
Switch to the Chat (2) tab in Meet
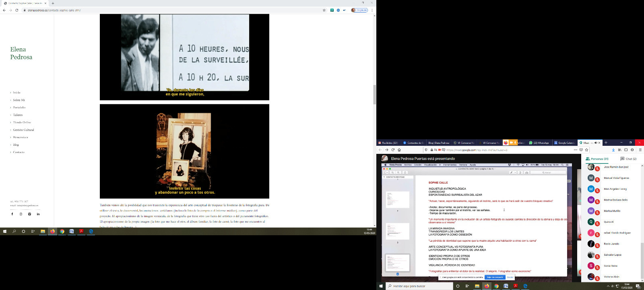tap(628, 159)
